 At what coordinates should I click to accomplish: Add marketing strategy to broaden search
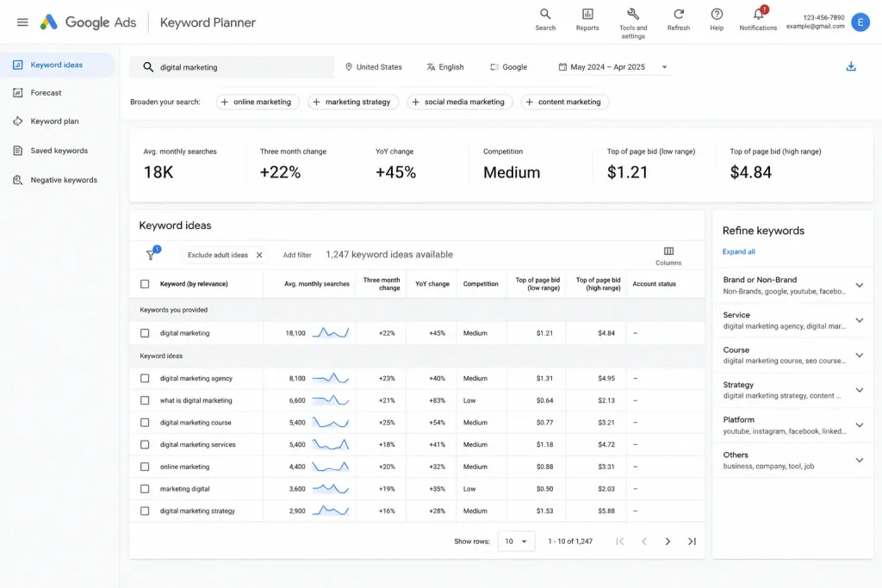point(352,102)
